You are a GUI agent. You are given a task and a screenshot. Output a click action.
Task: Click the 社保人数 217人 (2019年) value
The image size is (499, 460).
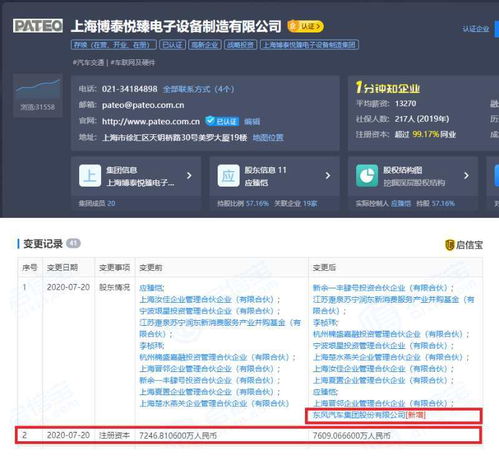pos(422,119)
